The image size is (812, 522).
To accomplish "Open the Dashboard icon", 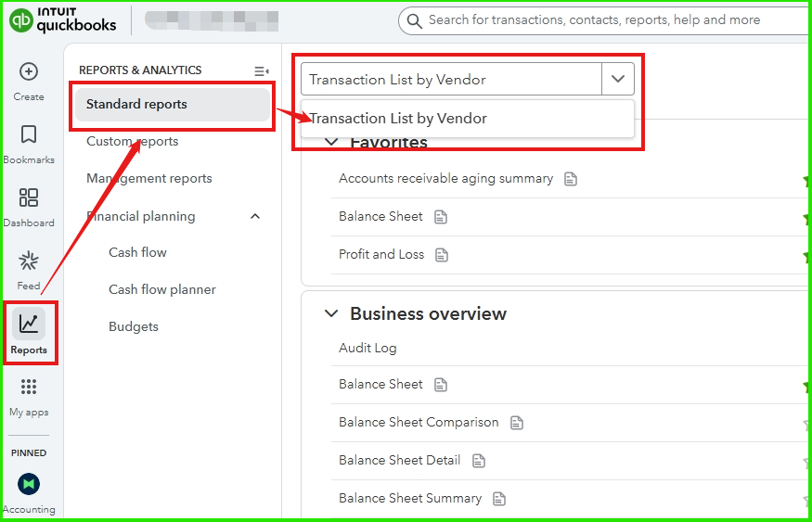I will click(x=29, y=198).
